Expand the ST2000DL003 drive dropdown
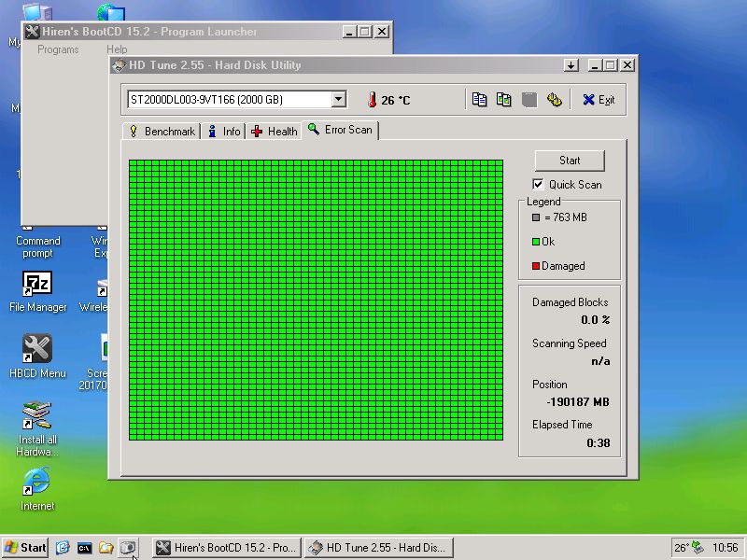747x560 pixels. tap(338, 100)
